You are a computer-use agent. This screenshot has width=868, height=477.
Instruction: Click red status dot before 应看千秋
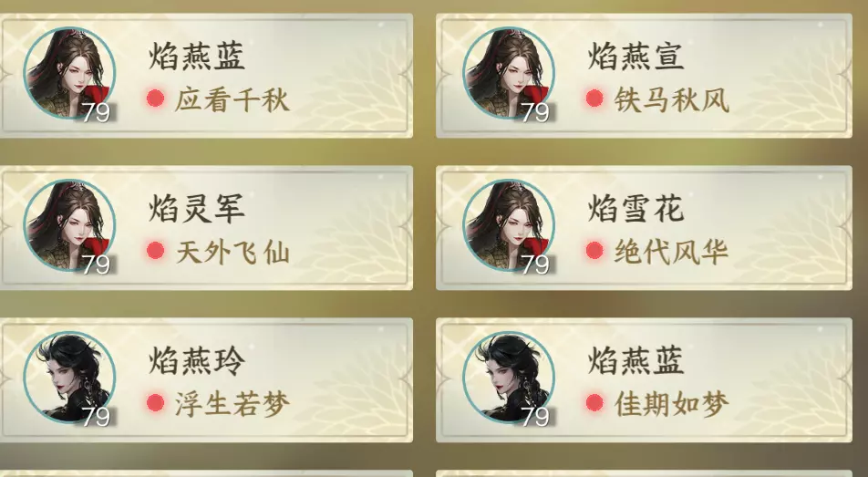click(156, 99)
